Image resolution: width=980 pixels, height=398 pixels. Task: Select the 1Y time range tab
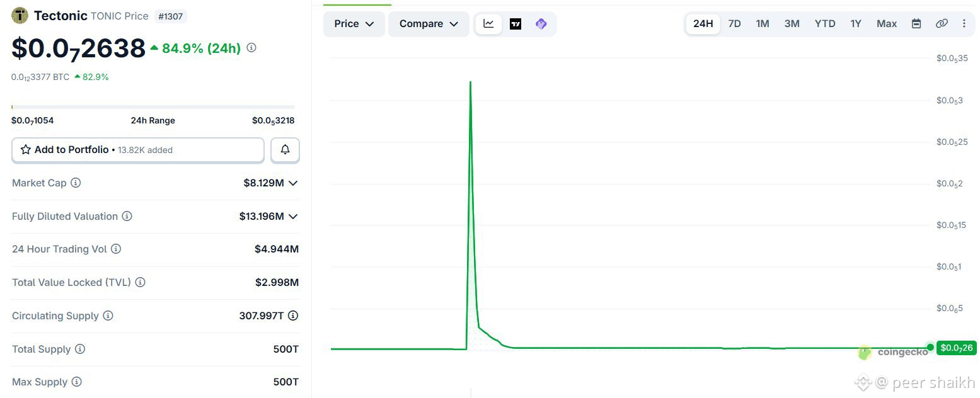pyautogui.click(x=855, y=24)
